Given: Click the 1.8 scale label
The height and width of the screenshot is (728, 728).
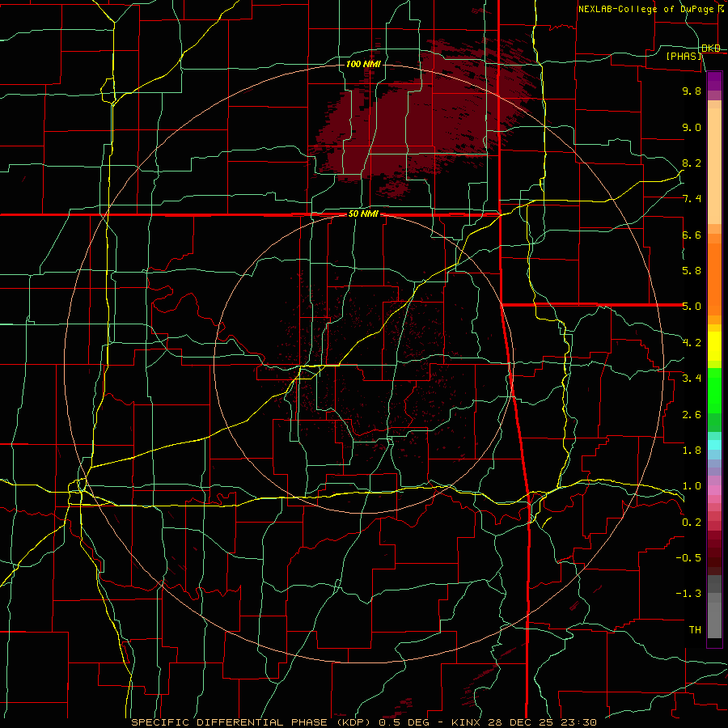Looking at the screenshot, I should coord(692,451).
